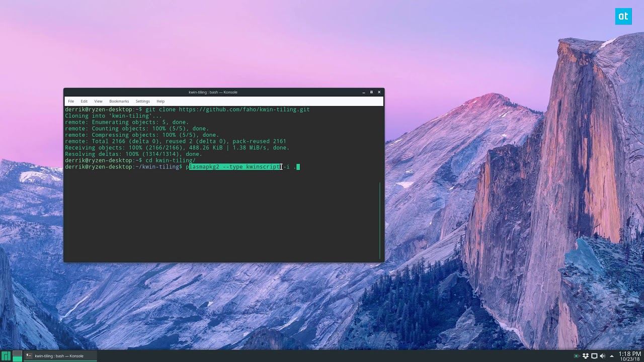
Task: Click the Konsole taskbar entry
Action: (59, 356)
